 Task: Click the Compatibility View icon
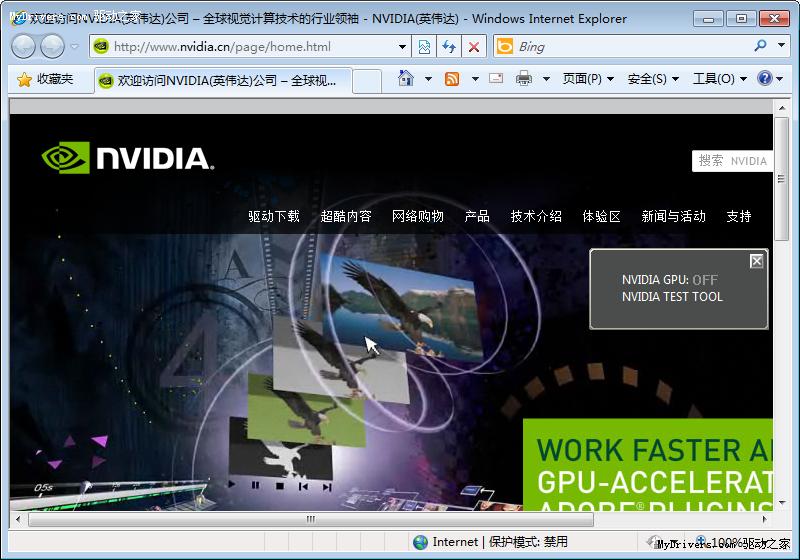(424, 46)
